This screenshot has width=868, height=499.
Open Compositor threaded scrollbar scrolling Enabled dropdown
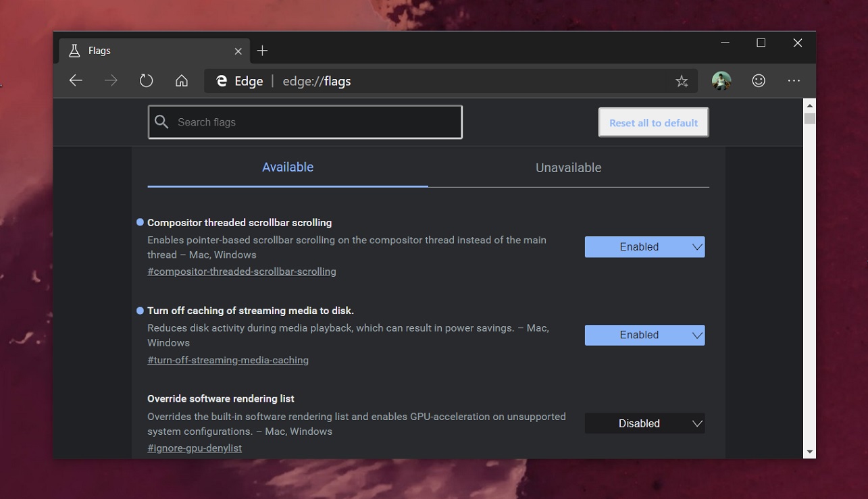pyautogui.click(x=644, y=246)
